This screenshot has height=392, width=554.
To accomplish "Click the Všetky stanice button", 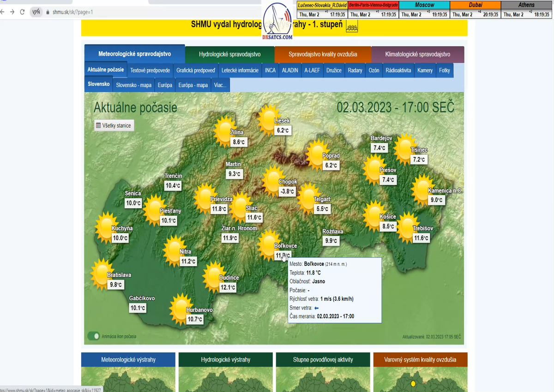I will pyautogui.click(x=114, y=125).
